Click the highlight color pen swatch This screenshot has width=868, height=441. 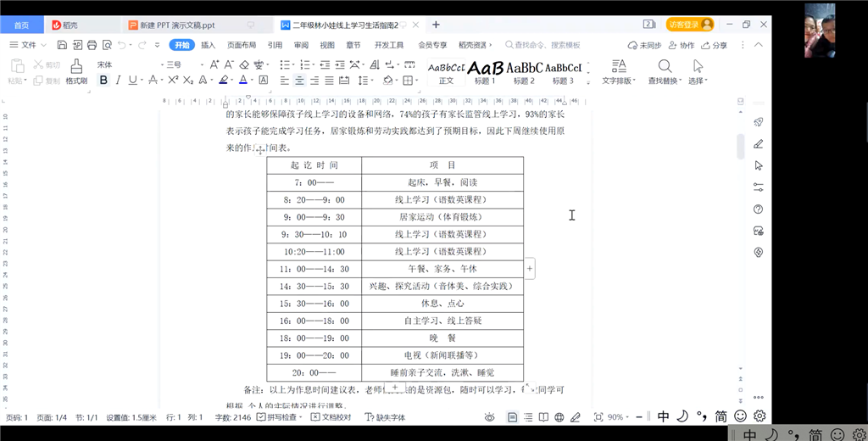[223, 81]
